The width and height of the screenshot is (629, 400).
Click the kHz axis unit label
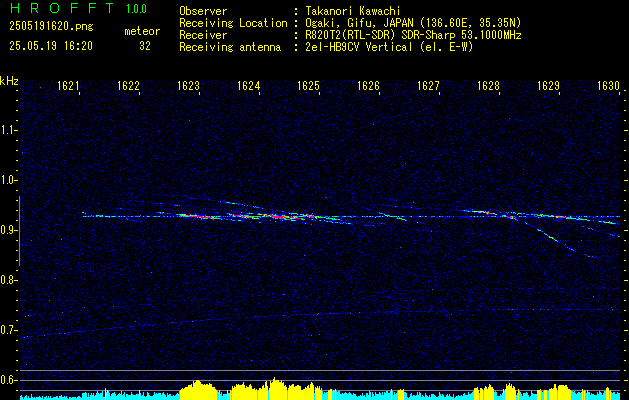tap(9, 81)
